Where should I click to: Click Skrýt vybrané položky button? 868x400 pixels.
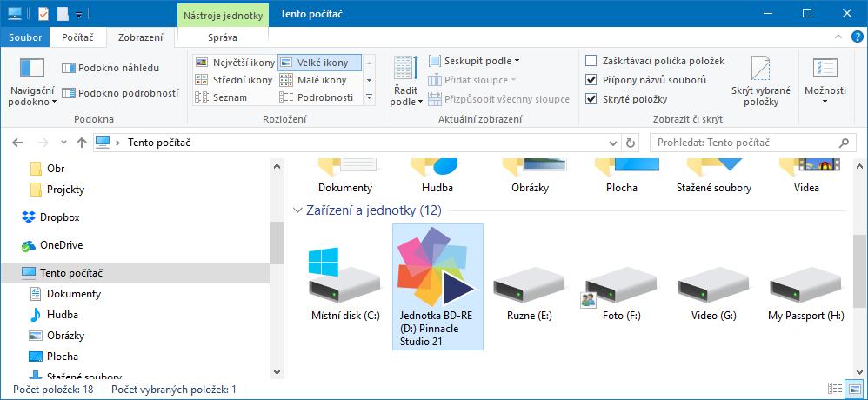click(761, 82)
